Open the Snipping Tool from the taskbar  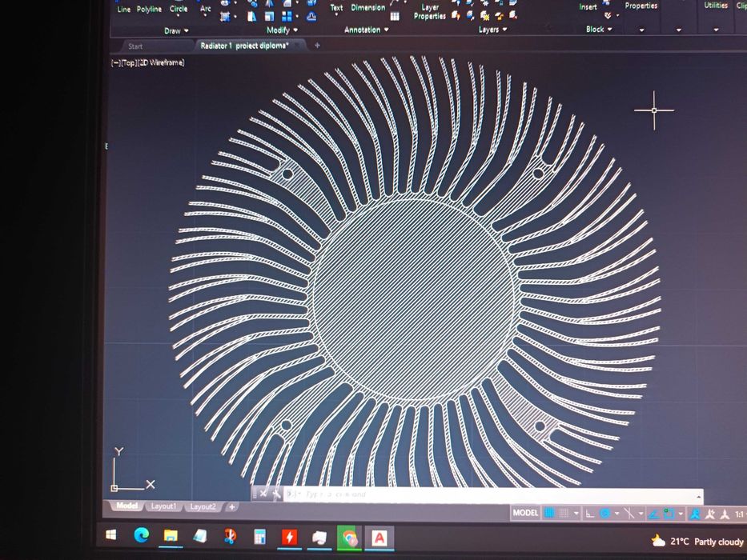coord(230,537)
